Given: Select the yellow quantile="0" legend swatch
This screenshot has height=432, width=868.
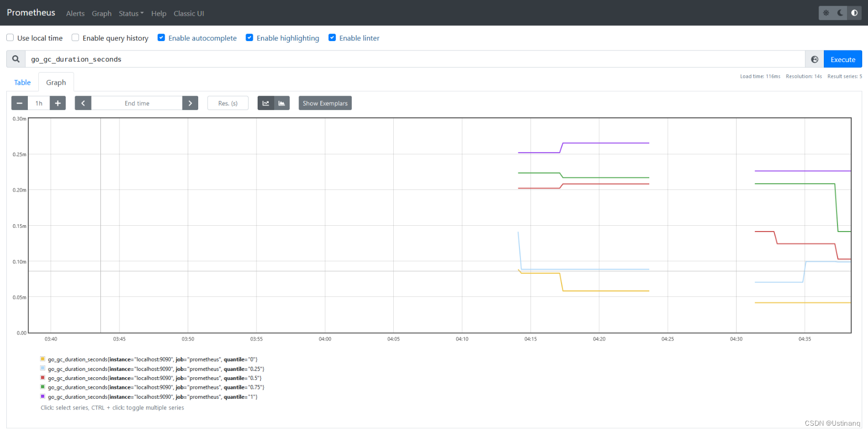Looking at the screenshot, I should [43, 359].
